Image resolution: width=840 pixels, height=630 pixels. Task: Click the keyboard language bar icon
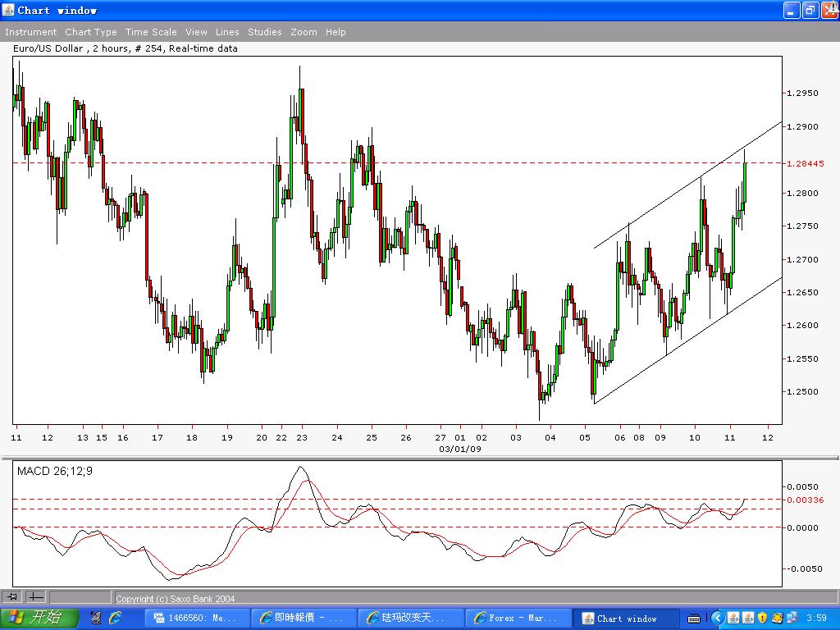click(694, 619)
